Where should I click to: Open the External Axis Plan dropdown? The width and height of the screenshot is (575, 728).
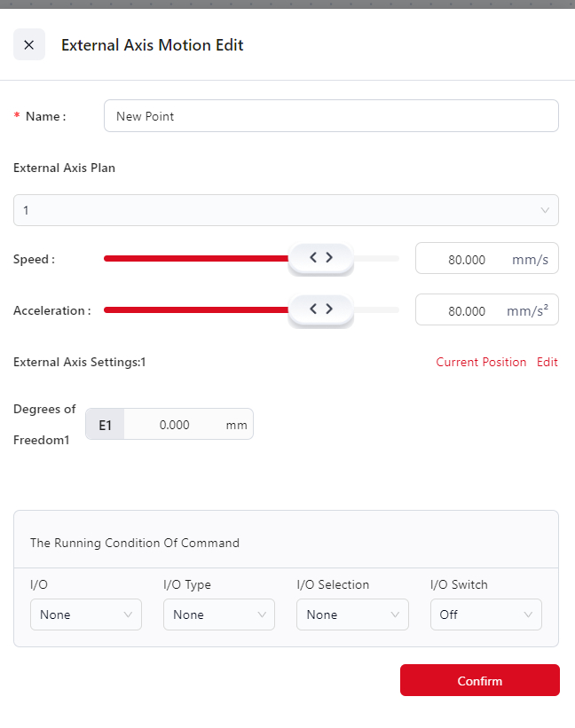pyautogui.click(x=286, y=210)
